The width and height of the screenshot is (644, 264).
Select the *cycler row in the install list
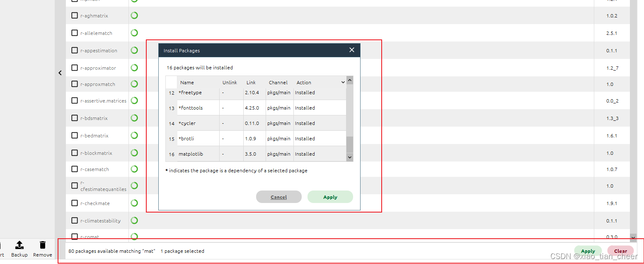(x=256, y=123)
